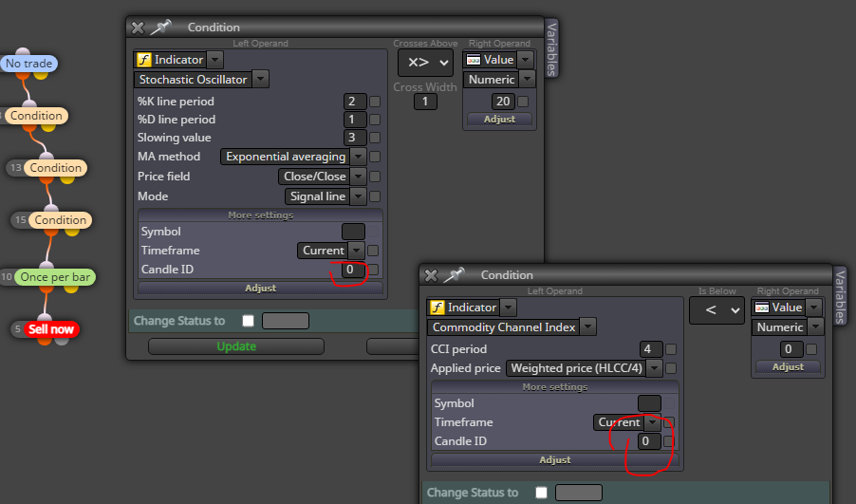Click Adjust under the Right Operand value 20
The image size is (856, 504).
(499, 119)
